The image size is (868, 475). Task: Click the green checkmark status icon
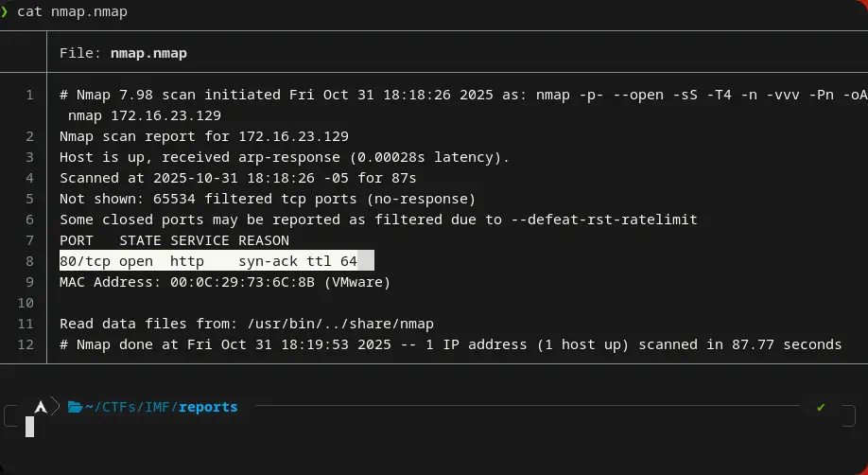click(821, 407)
